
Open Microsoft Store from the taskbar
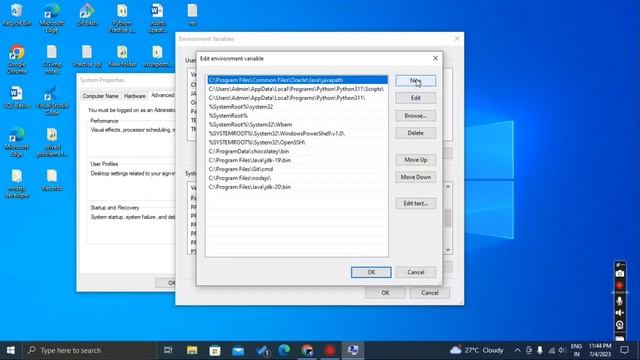pyautogui.click(x=215, y=350)
